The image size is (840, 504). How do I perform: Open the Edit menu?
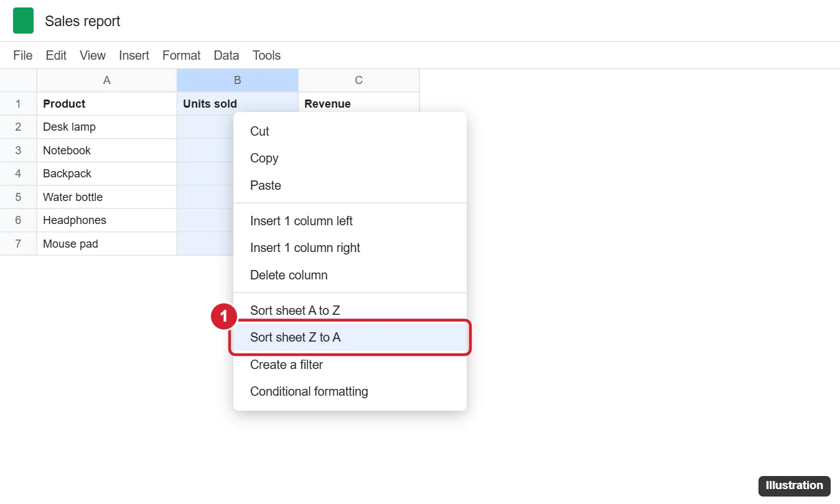56,55
